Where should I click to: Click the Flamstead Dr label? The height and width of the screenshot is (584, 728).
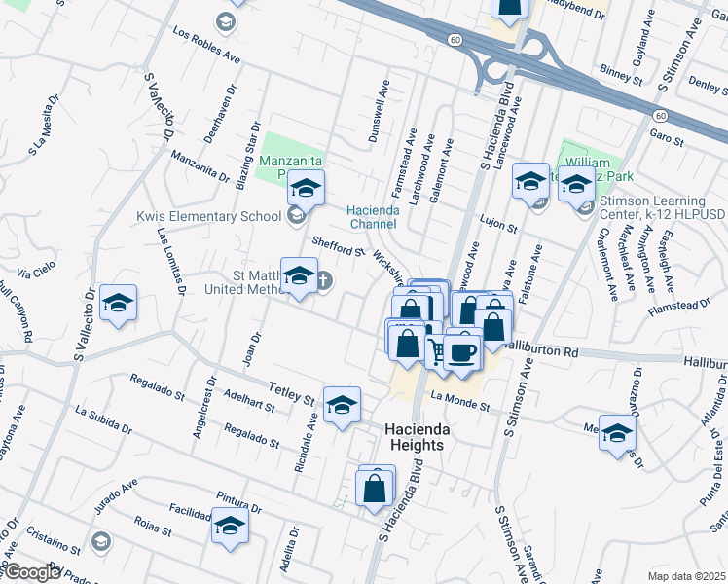point(679,308)
